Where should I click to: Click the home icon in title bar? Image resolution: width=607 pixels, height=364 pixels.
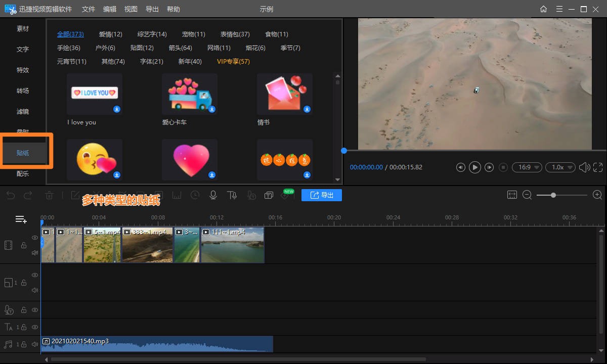click(543, 9)
